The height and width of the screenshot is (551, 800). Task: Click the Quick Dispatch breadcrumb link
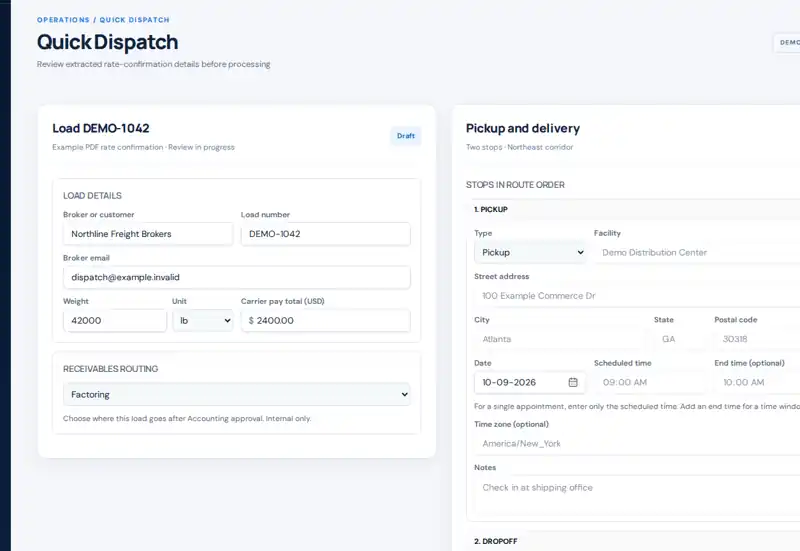[x=134, y=20]
